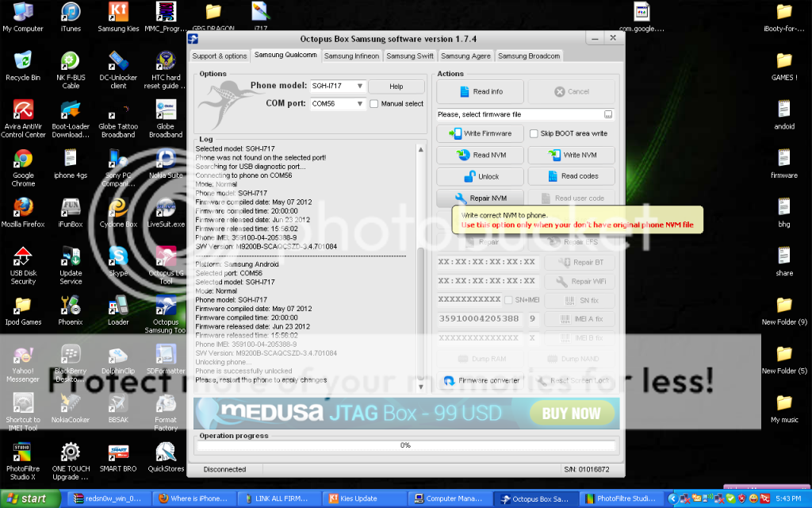Open Yahoo! Messenger desktop icon
This screenshot has width=812, height=508.
(23, 364)
